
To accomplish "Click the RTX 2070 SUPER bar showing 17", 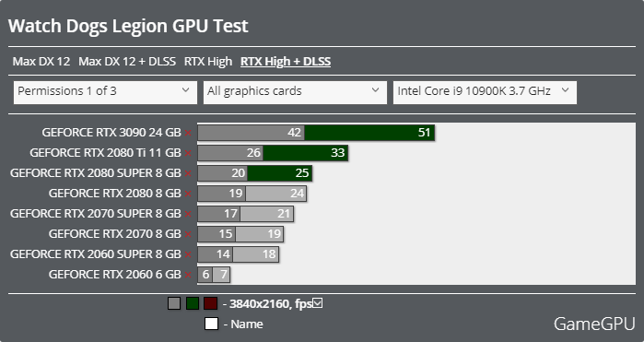I will pos(219,214).
